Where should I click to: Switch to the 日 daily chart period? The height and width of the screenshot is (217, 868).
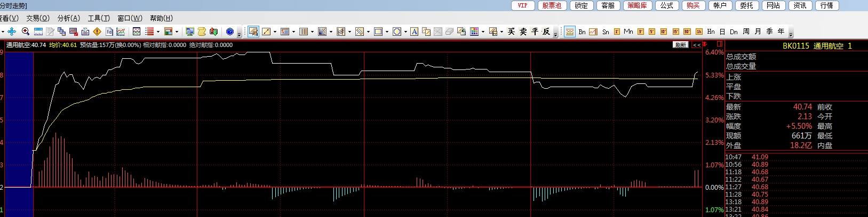[x=722, y=32]
